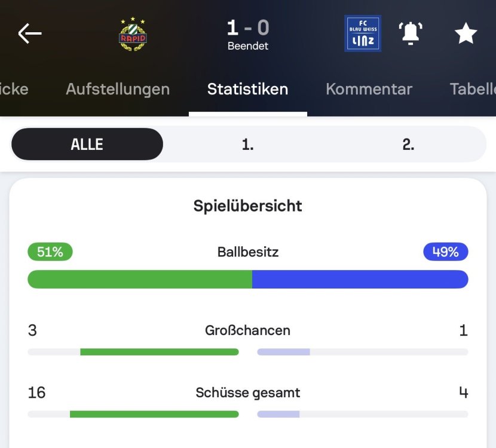Select the Schüsse gesamt statistic row
Screen dimensions: 496x448
pyautogui.click(x=248, y=392)
